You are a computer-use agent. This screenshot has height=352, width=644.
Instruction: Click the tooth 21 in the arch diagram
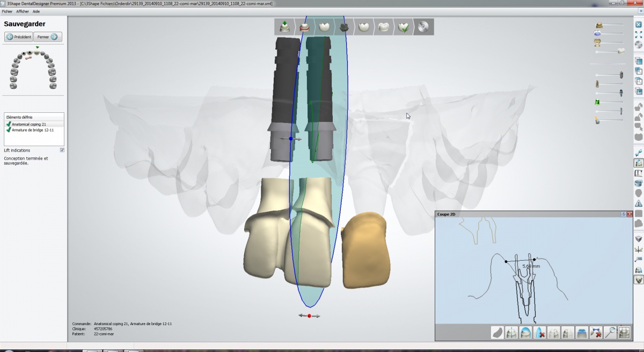[37, 53]
